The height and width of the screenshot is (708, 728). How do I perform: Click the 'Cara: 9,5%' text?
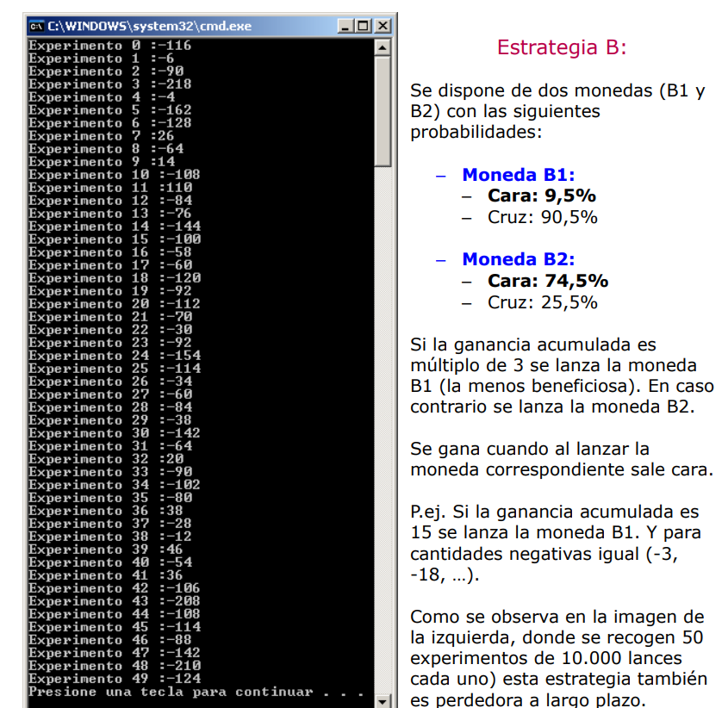pyautogui.click(x=542, y=196)
